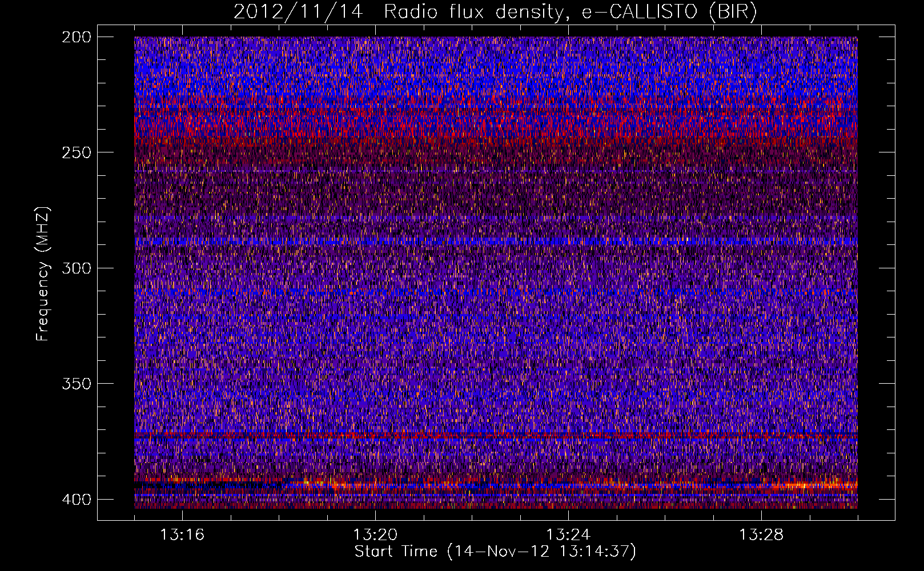
Task: Select the 200 frequency tick label
Action: click(76, 37)
